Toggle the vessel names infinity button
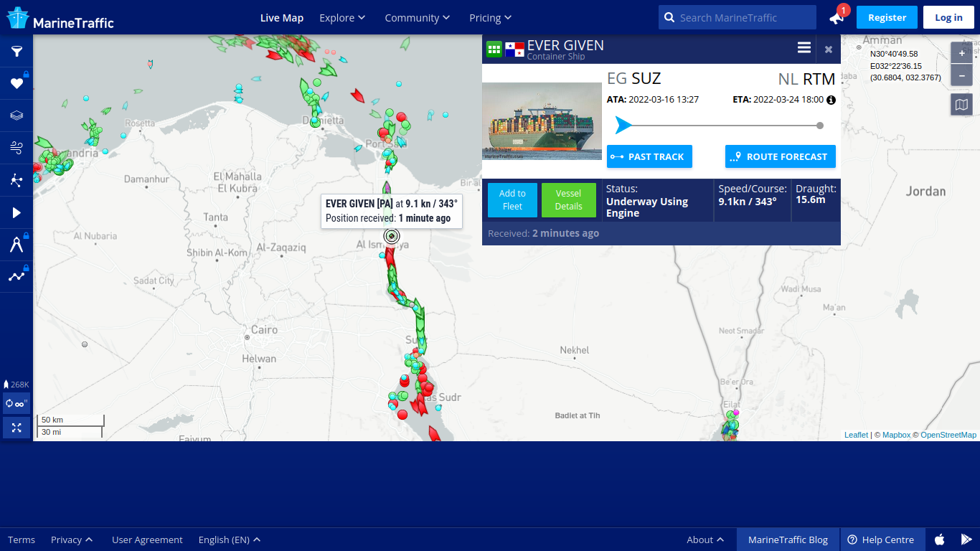The image size is (980, 551). [17, 403]
